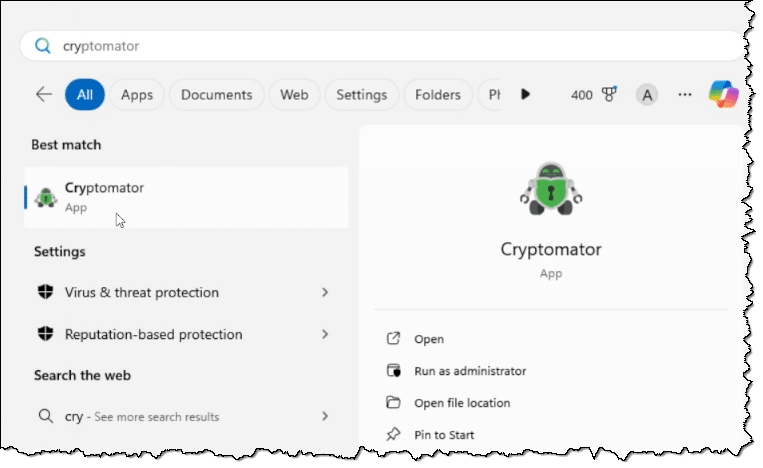Click the account avatar labeled A
This screenshot has width=763, height=468.
coord(647,95)
